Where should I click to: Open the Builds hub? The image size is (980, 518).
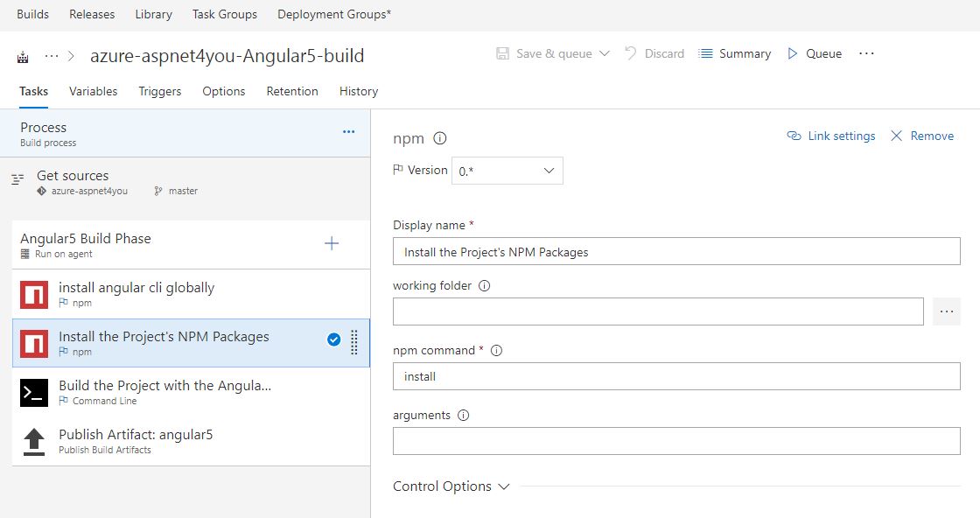(33, 14)
